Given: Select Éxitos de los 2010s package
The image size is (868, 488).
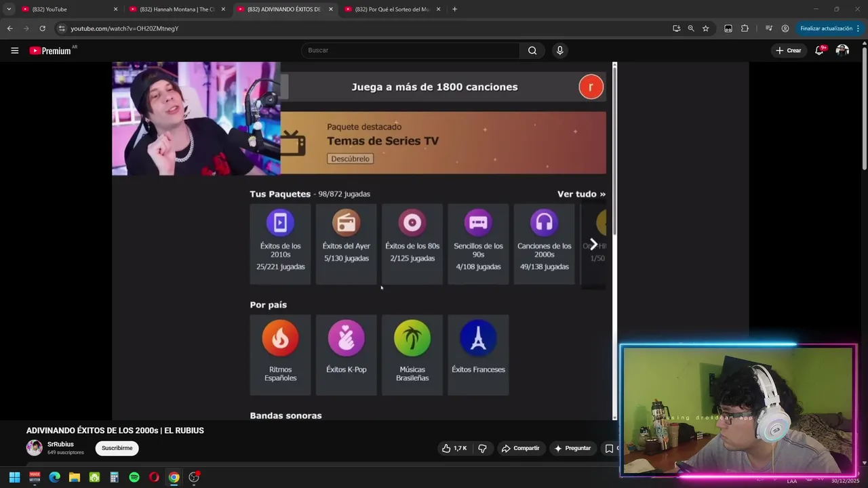Looking at the screenshot, I should tap(280, 244).
